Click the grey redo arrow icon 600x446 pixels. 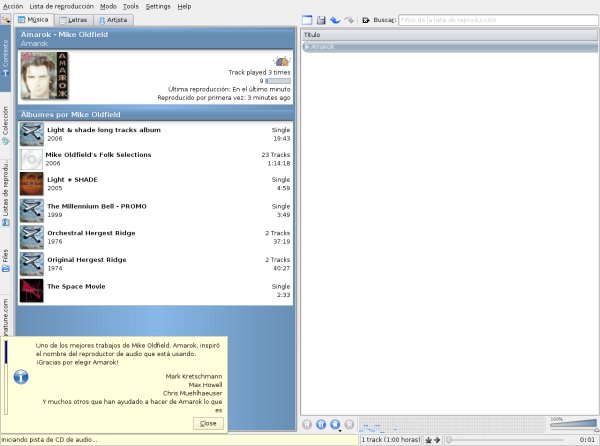click(349, 20)
